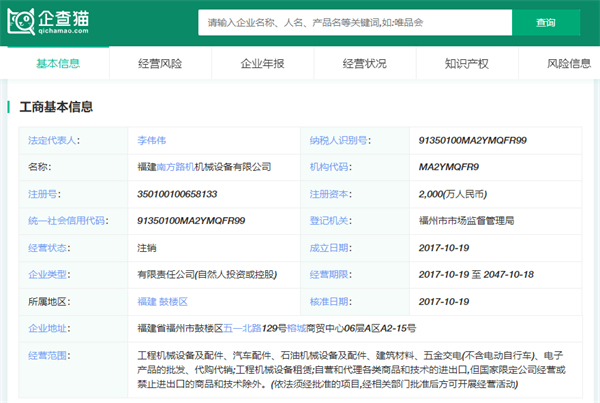Viewport: 600px width, 403px height.
Task: Click the 所属地区 row label
Action: coord(47,302)
